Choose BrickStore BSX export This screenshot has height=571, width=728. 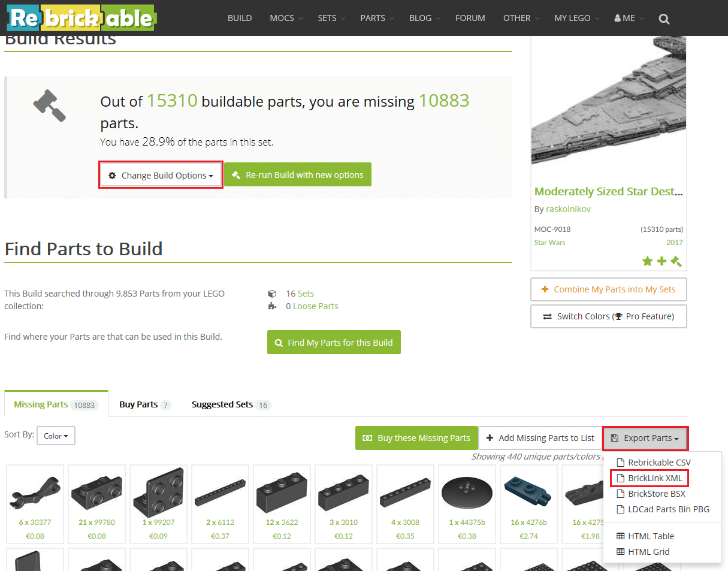[x=652, y=494]
